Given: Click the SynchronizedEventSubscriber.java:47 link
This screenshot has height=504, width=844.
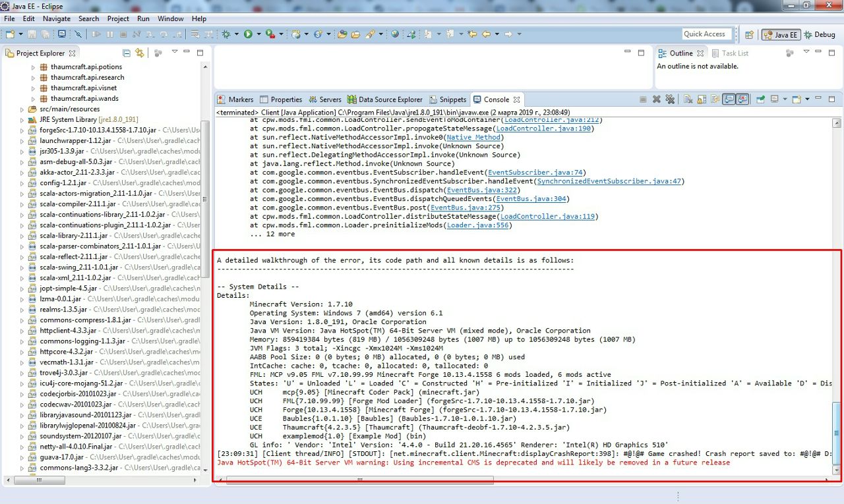Looking at the screenshot, I should (609, 181).
